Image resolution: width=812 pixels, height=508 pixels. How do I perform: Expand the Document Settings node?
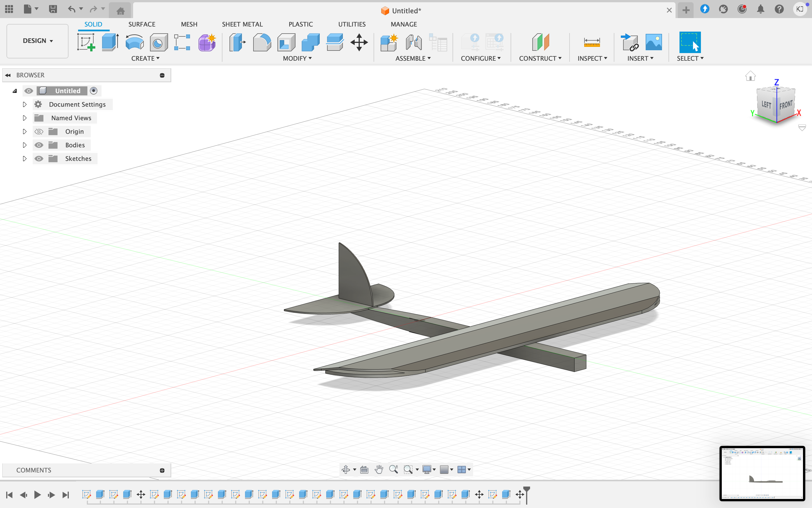[25, 104]
